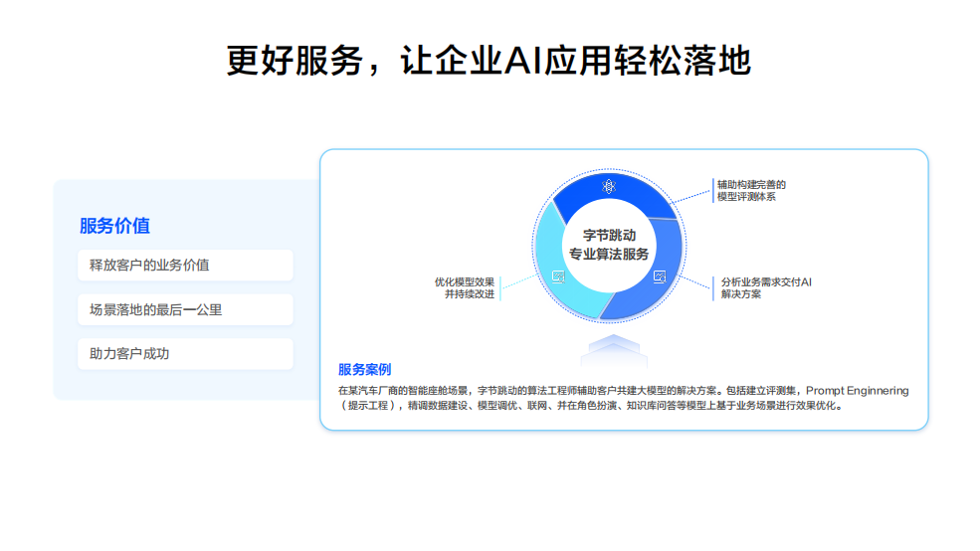Click the chart icon in the right blue segment
The width and height of the screenshot is (980, 551).
click(x=659, y=277)
